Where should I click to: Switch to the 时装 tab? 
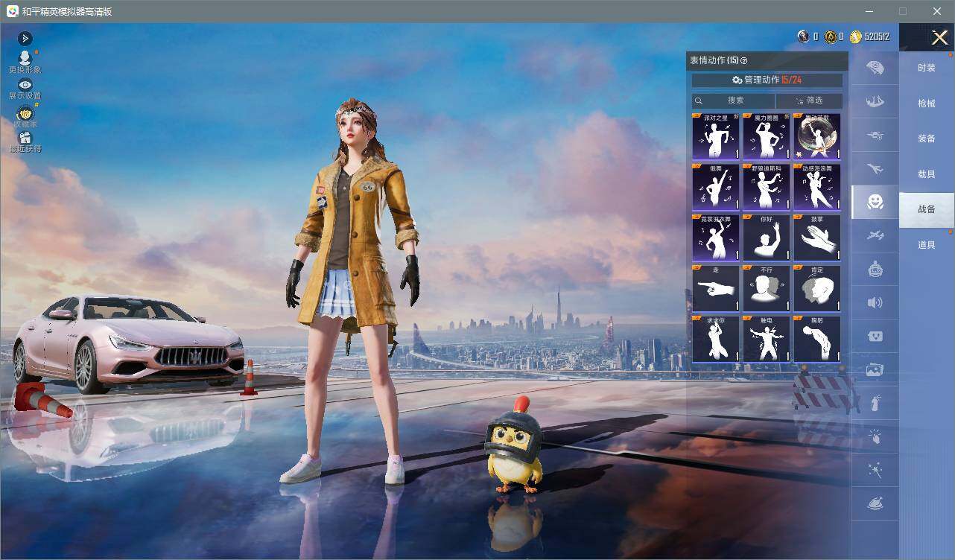(927, 68)
